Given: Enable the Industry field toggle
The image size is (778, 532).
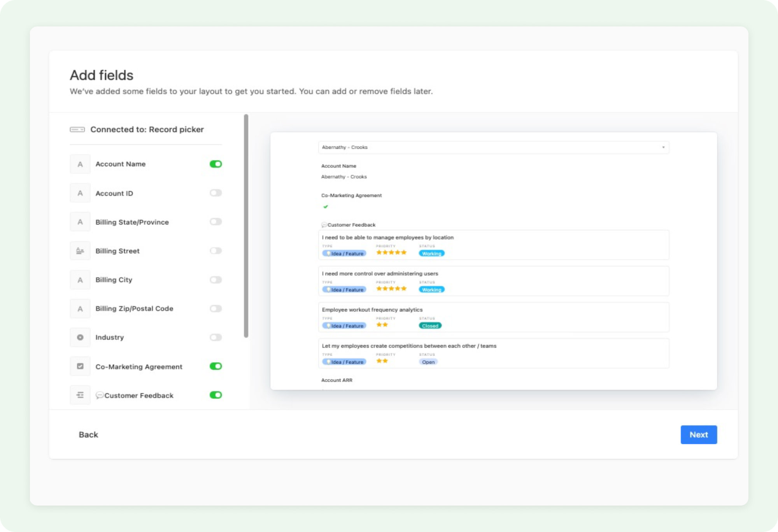Looking at the screenshot, I should [x=215, y=338].
